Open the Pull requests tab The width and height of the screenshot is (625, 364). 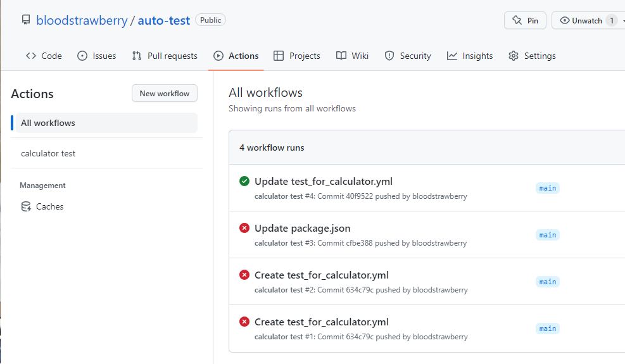(x=165, y=56)
